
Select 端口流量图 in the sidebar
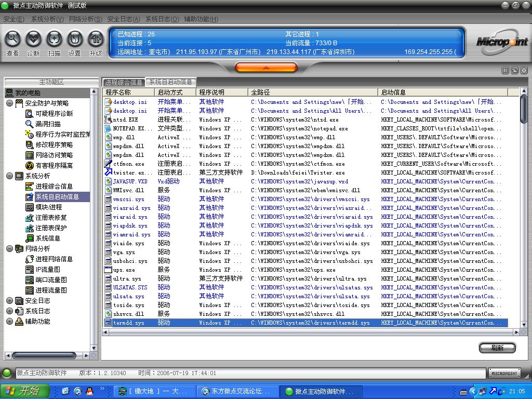[x=51, y=280]
